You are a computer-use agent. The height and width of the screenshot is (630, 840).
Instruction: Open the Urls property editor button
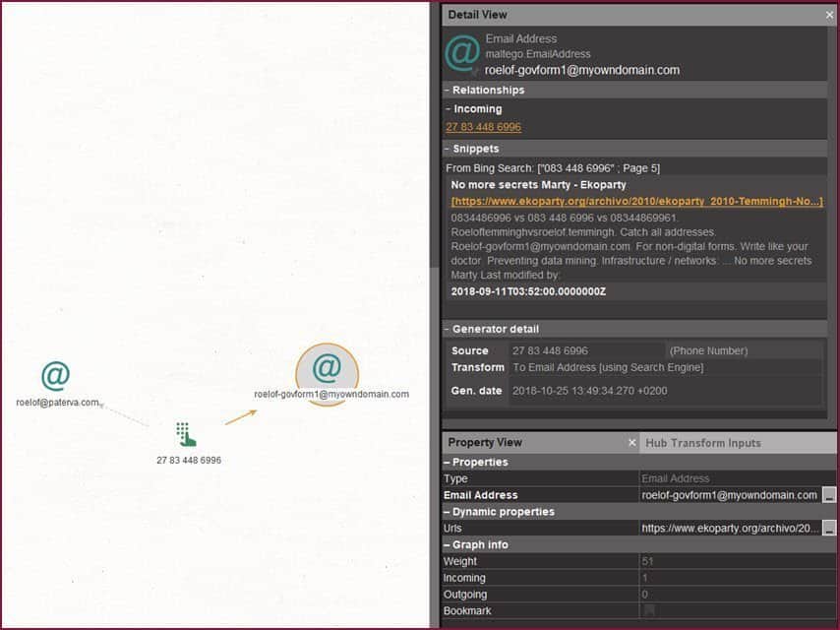tap(829, 529)
